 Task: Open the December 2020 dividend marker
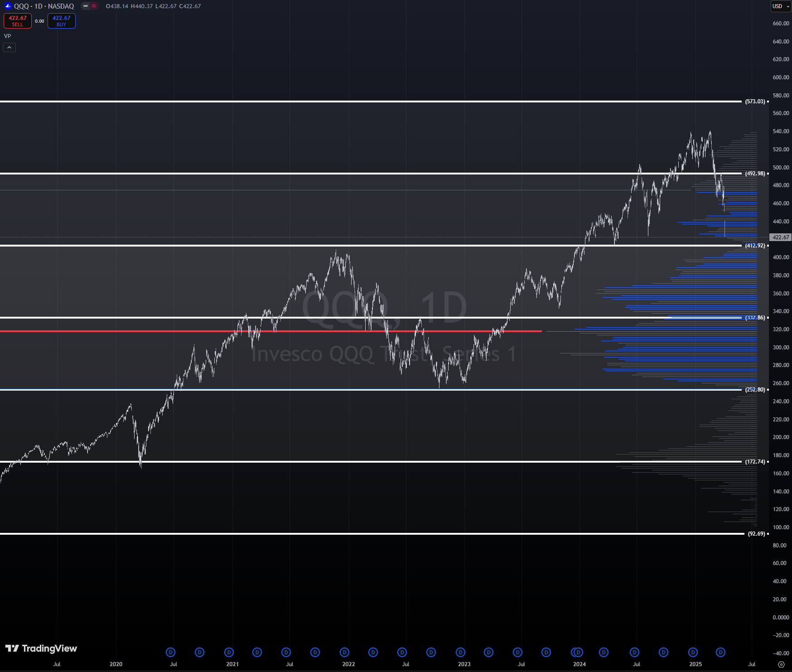229,652
